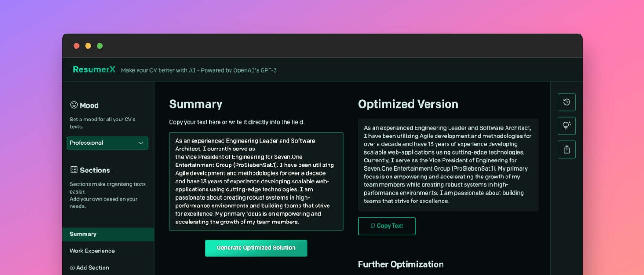Click Generate Optimized Solution button
Image resolution: width=644 pixels, height=275 pixels.
(256, 248)
